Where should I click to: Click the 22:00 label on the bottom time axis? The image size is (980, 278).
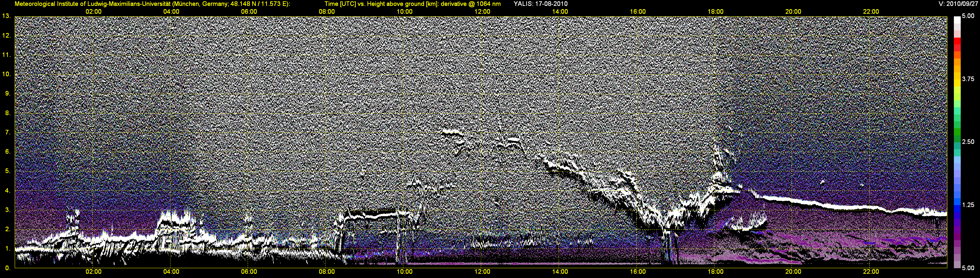(871, 272)
